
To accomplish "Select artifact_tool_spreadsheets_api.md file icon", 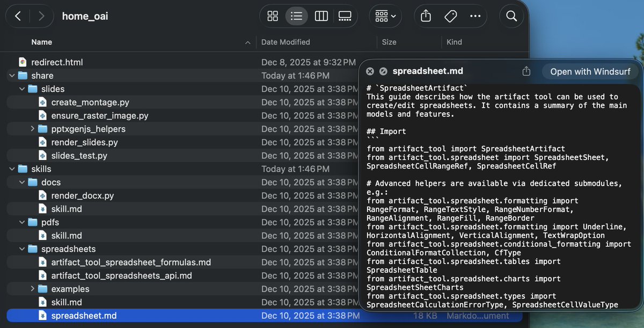I will point(43,275).
